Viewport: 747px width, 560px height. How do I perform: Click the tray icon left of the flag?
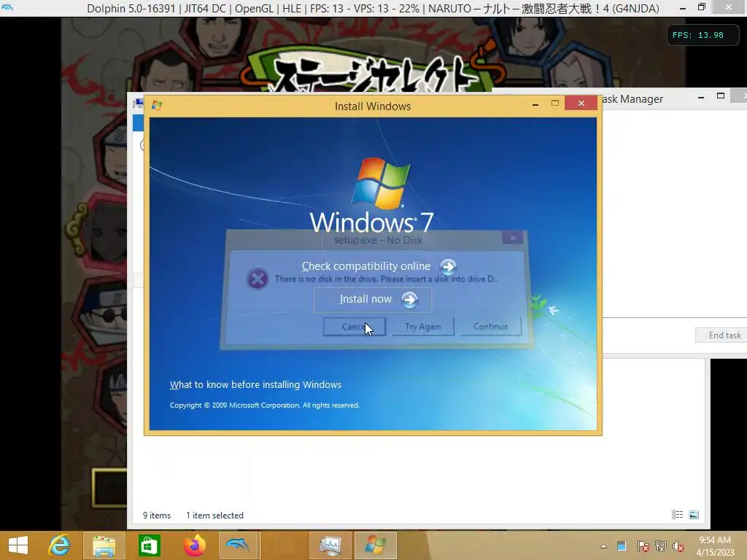[622, 546]
